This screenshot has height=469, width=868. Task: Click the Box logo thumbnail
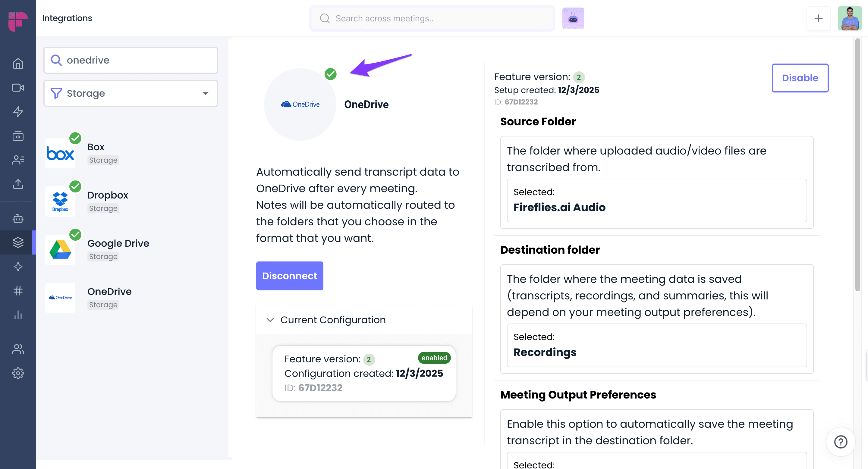click(x=60, y=153)
